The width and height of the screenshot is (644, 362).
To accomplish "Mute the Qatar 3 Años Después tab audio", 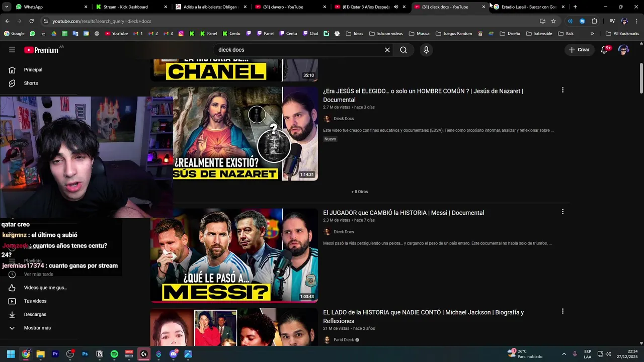I will (x=396, y=7).
